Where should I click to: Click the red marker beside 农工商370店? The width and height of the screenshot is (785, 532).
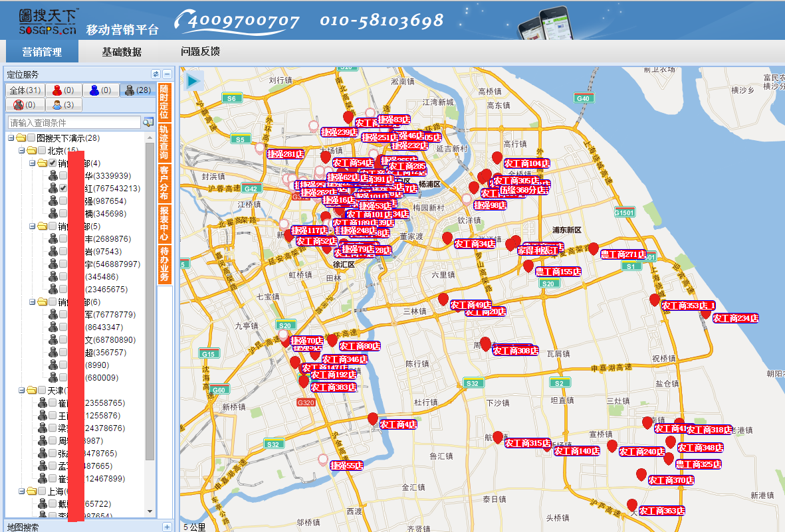641,474
